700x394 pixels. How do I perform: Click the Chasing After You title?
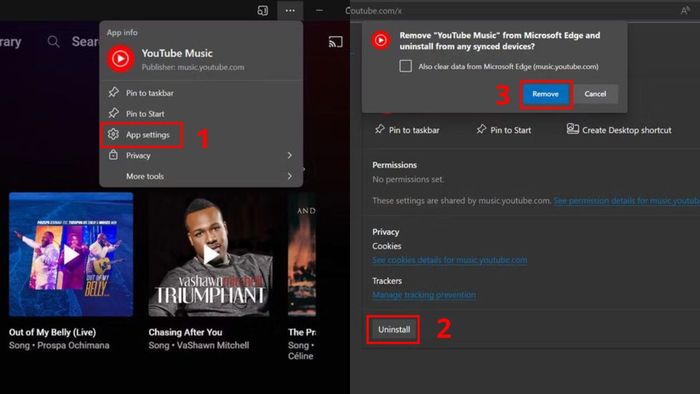[x=185, y=332]
